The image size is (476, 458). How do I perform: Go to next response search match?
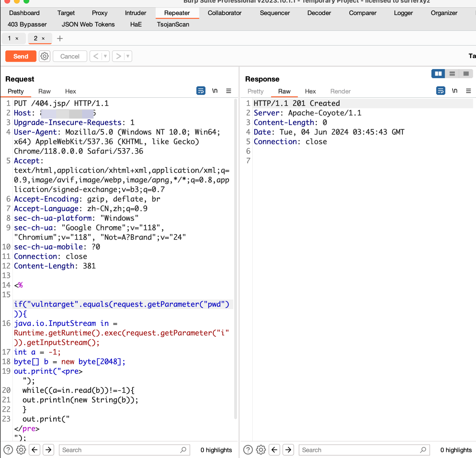click(288, 450)
